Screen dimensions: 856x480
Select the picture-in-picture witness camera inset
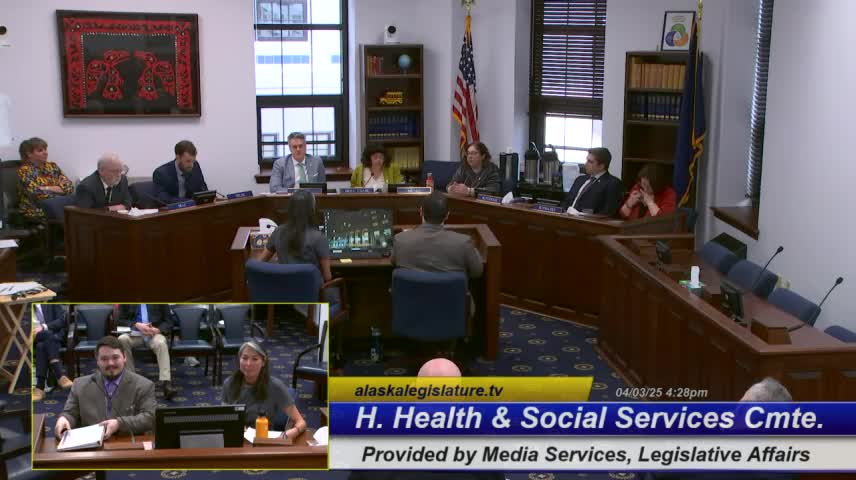[180, 386]
